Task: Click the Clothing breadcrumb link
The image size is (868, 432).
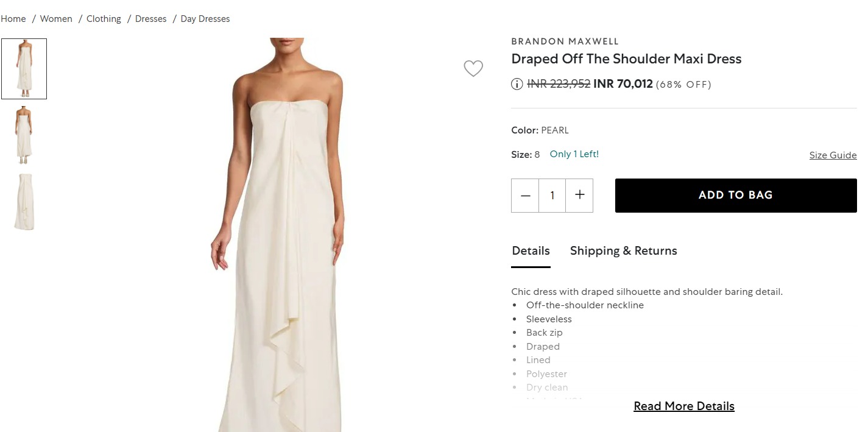Action: coord(103,18)
